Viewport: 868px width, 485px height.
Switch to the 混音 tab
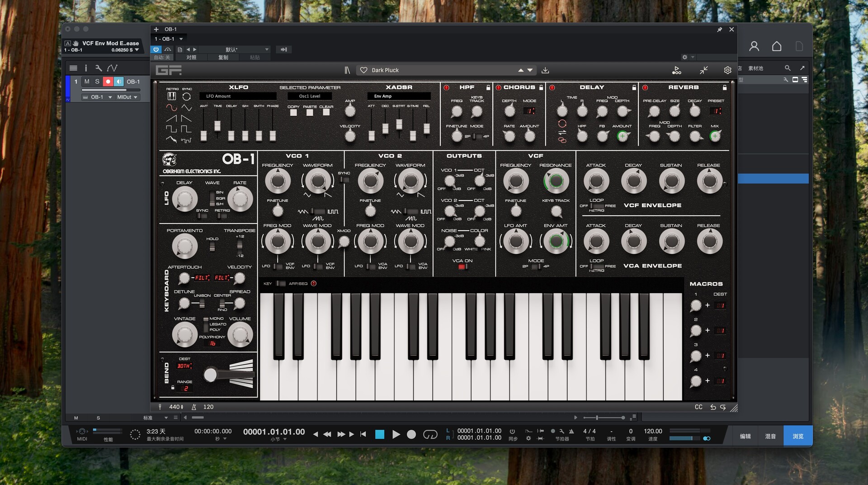(x=770, y=436)
